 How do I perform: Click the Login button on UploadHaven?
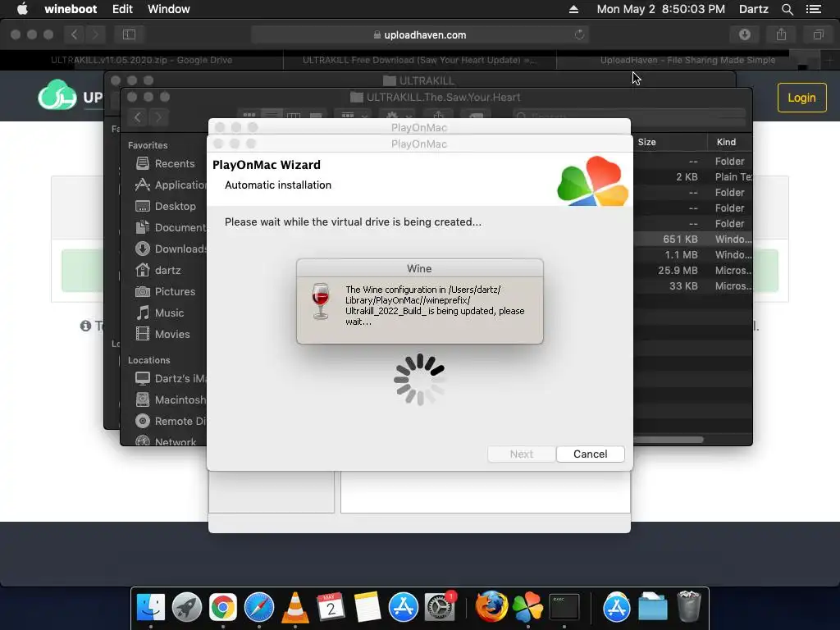pyautogui.click(x=801, y=98)
